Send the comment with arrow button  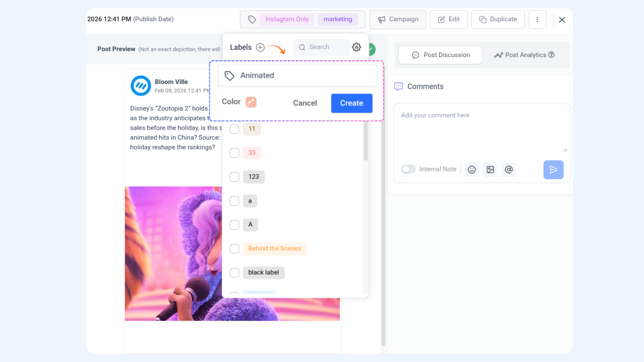point(553,170)
